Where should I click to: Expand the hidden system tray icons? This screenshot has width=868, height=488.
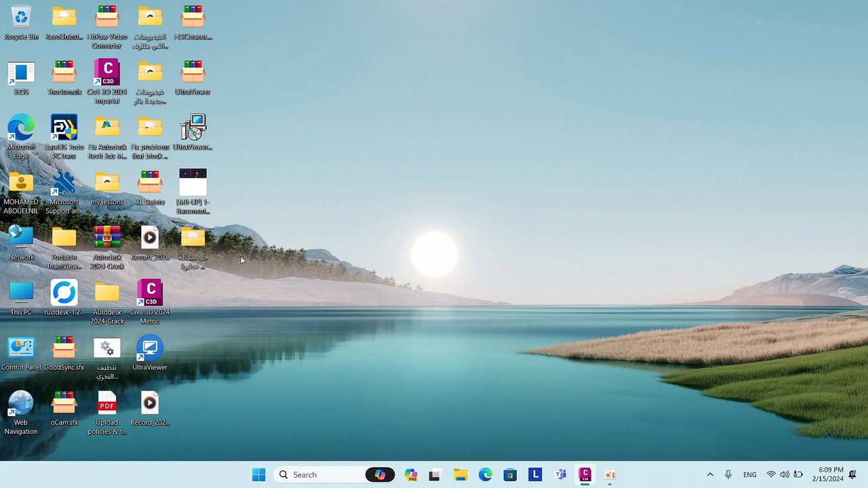pyautogui.click(x=710, y=475)
